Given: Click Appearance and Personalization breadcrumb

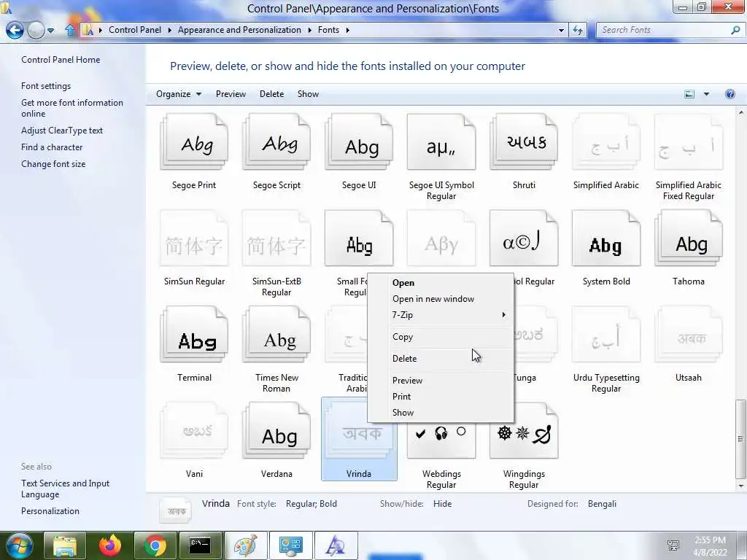Looking at the screenshot, I should 239,30.
